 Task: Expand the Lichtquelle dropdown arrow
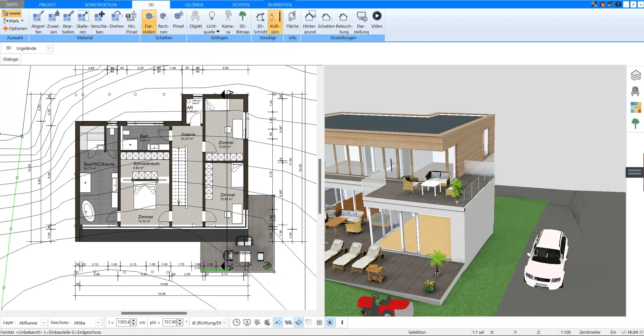pyautogui.click(x=218, y=32)
